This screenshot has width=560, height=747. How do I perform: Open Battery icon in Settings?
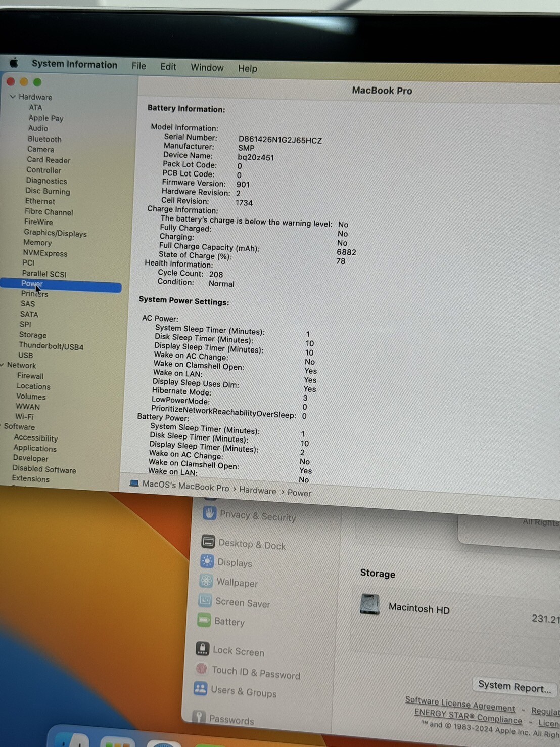click(x=204, y=620)
